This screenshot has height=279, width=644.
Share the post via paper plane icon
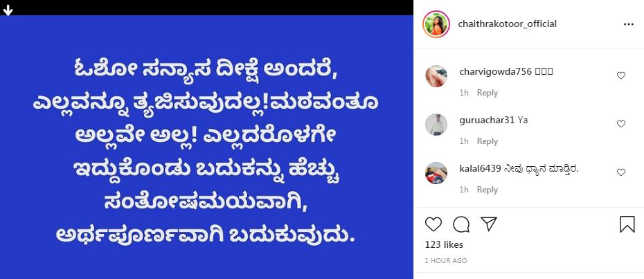point(489,224)
